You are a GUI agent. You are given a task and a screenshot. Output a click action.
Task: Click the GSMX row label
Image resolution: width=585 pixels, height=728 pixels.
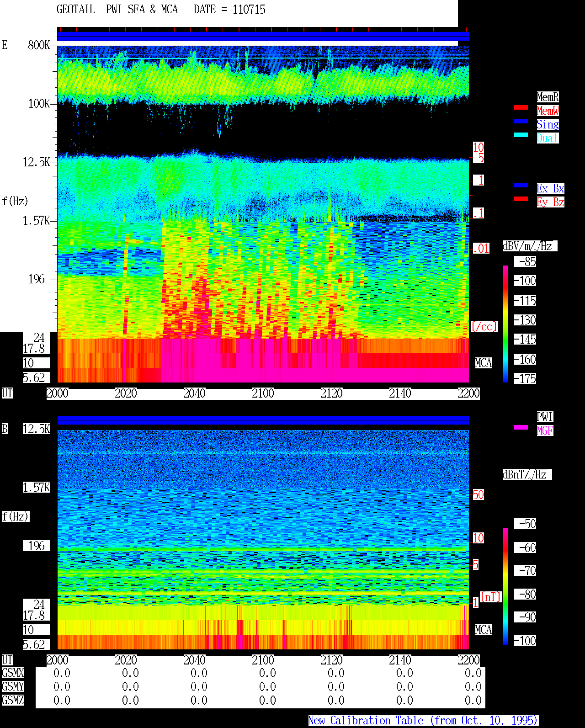point(13,673)
